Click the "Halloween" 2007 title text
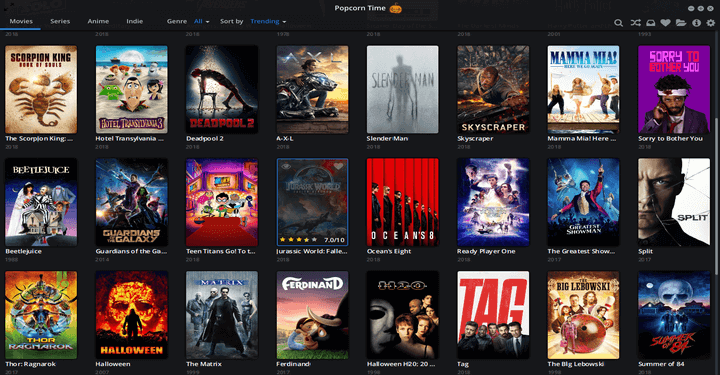This screenshot has width=720, height=375. tap(113, 364)
